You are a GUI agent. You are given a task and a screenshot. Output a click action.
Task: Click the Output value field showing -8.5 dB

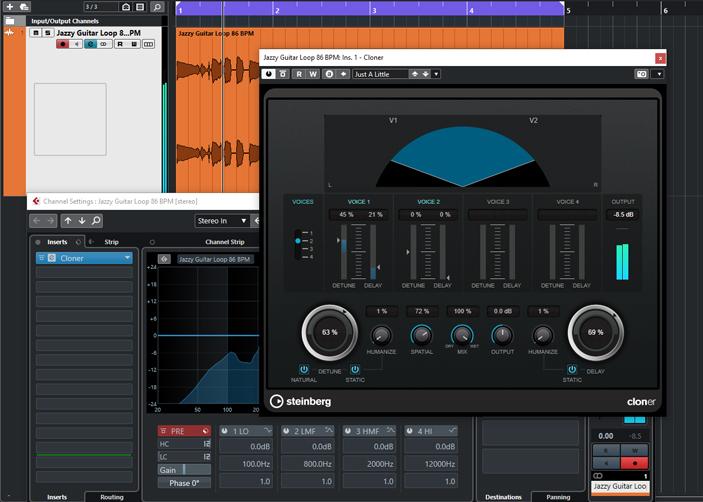[x=622, y=214]
